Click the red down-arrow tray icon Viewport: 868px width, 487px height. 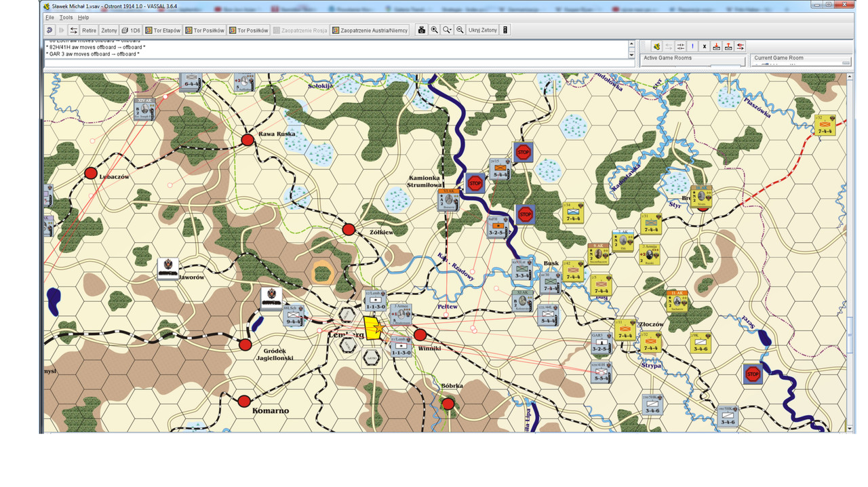(x=717, y=46)
